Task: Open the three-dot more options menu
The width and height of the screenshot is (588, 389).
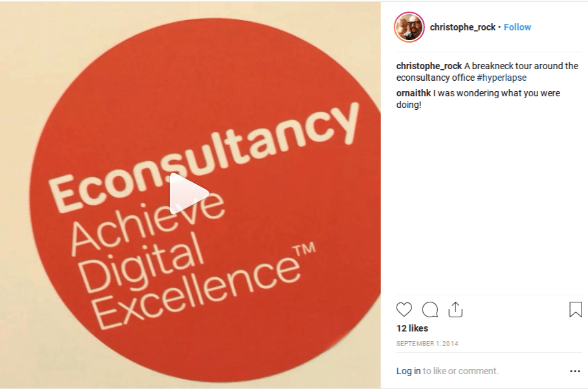Action: tap(575, 371)
